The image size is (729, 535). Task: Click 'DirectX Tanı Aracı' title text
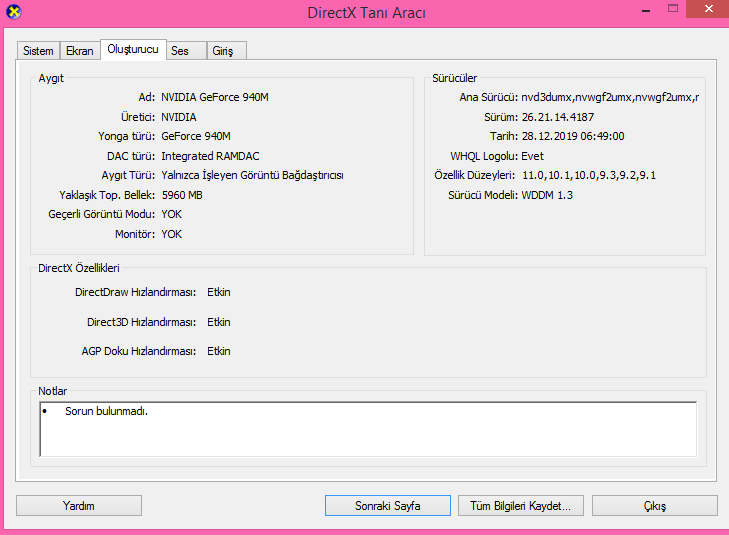366,13
